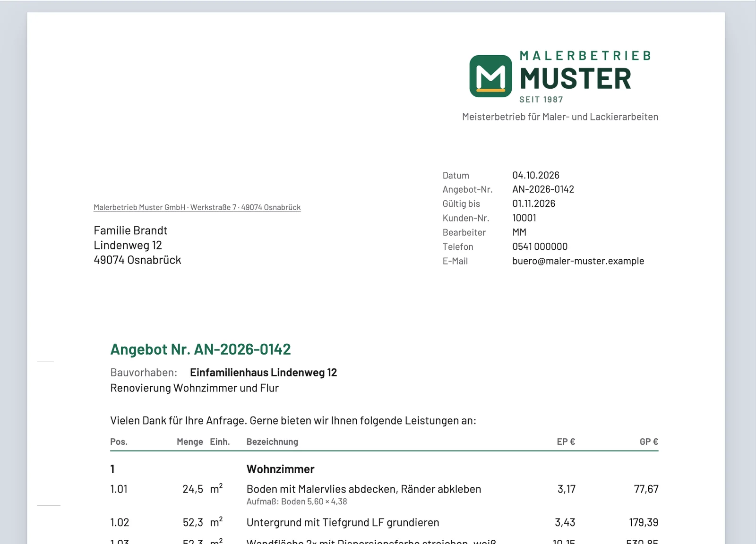Click the phone number "0541 000000"
The height and width of the screenshot is (544, 756).
[x=540, y=246]
